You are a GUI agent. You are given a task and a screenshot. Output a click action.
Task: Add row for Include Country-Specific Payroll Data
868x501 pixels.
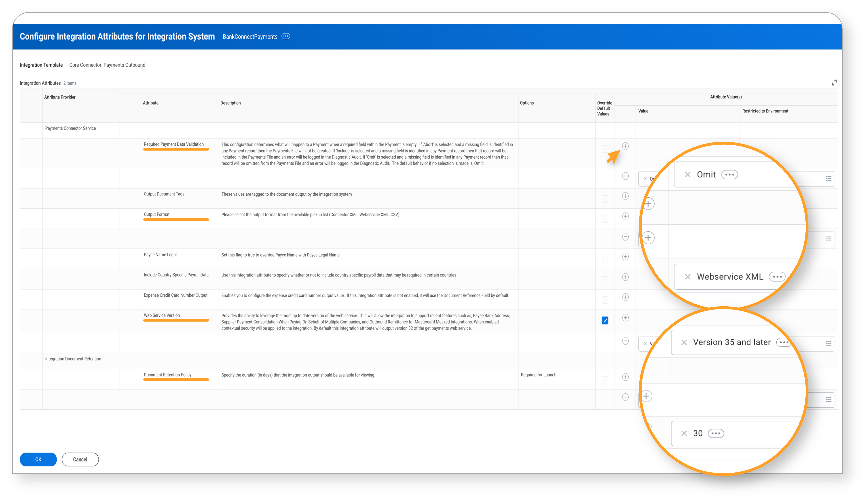coord(625,277)
